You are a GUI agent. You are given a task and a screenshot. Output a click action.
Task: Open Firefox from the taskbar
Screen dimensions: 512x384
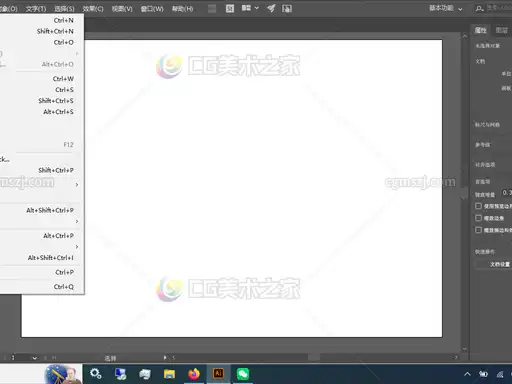[x=194, y=374]
